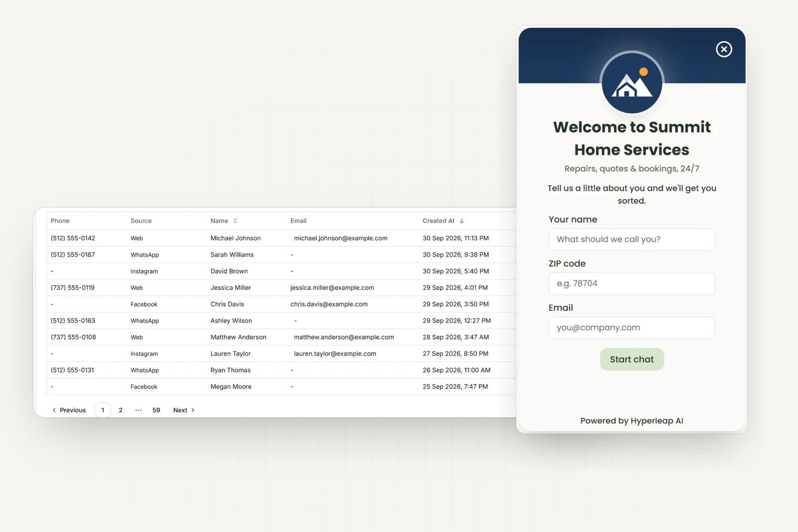
Task: Select lauren.taylor@example.com email cell
Action: 335,354
